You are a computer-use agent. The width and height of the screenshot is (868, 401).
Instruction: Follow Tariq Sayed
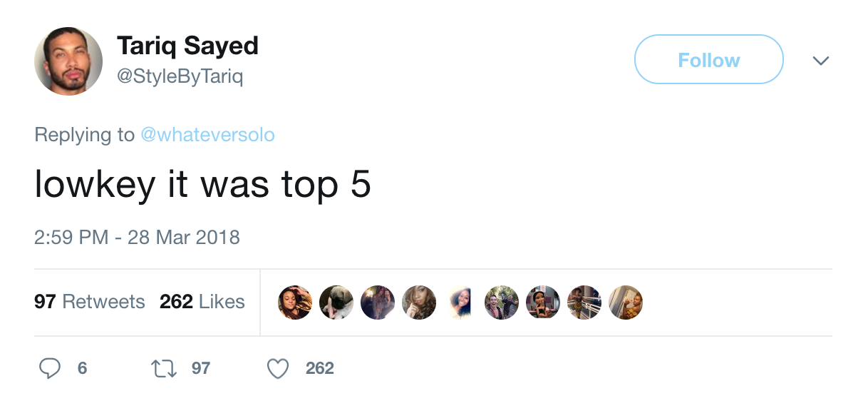(x=708, y=60)
